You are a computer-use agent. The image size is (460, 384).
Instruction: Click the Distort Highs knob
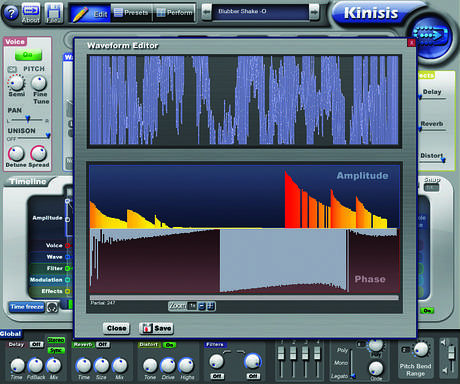tap(186, 366)
